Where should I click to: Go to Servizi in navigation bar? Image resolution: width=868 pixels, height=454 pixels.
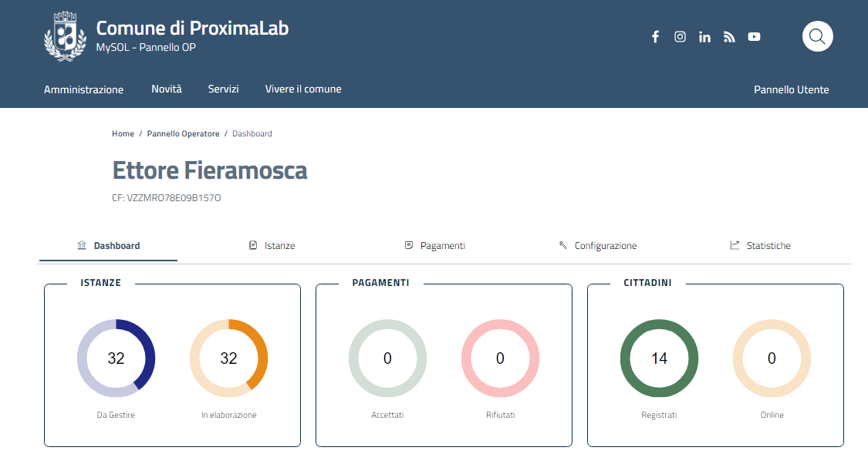[223, 89]
